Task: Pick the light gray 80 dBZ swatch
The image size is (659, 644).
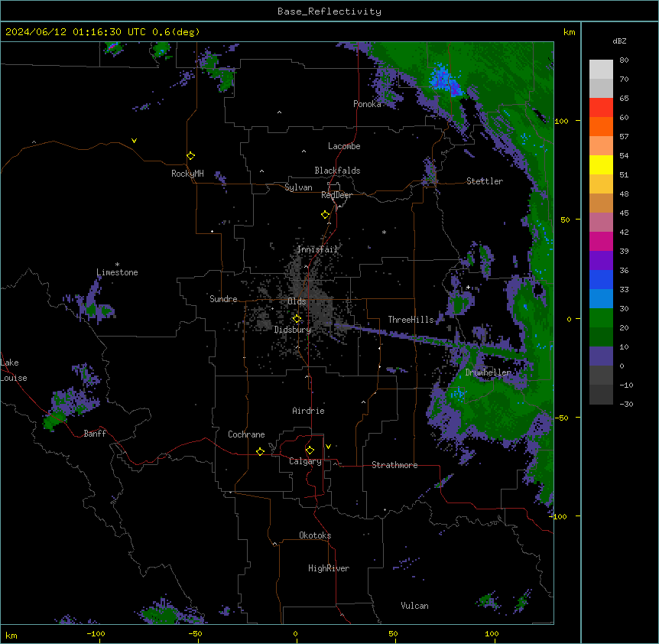Action: (x=601, y=70)
